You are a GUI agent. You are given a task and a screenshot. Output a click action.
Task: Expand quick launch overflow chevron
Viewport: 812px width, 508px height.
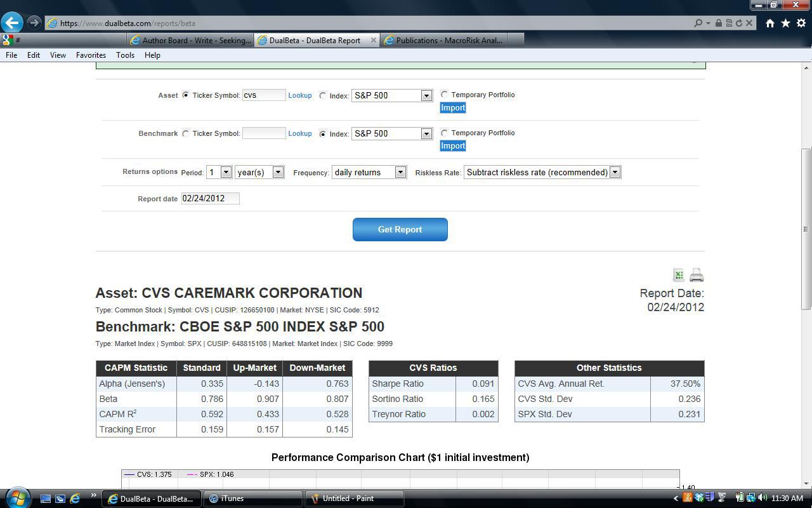tap(94, 496)
